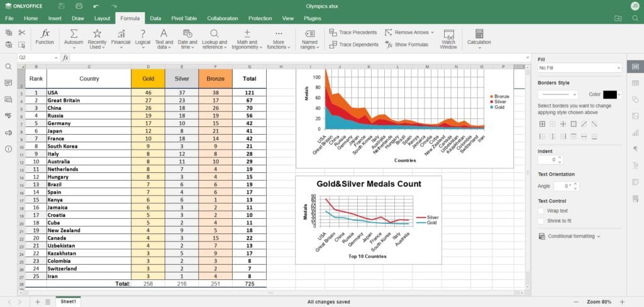
Task: Click the fx icon beside the formula bar
Action: pyautogui.click(x=65, y=58)
